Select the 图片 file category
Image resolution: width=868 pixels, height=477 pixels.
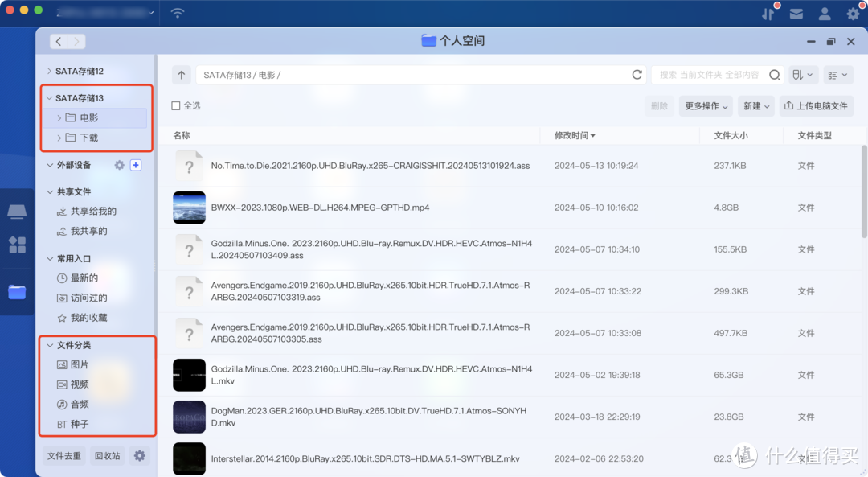pos(73,364)
